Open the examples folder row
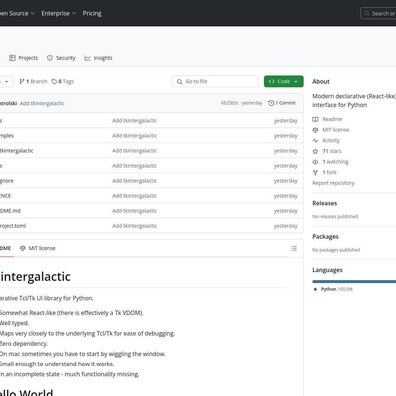 [x=151, y=136]
